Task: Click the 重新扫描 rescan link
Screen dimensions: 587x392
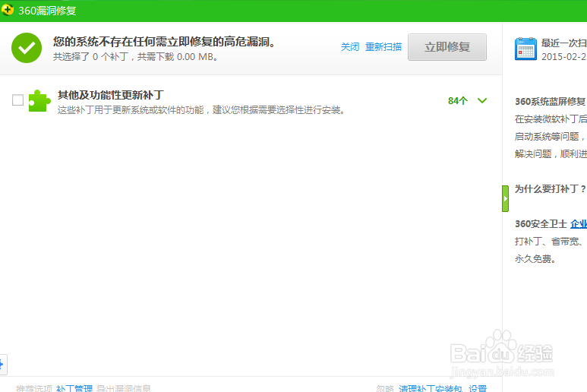Action: pyautogui.click(x=383, y=47)
